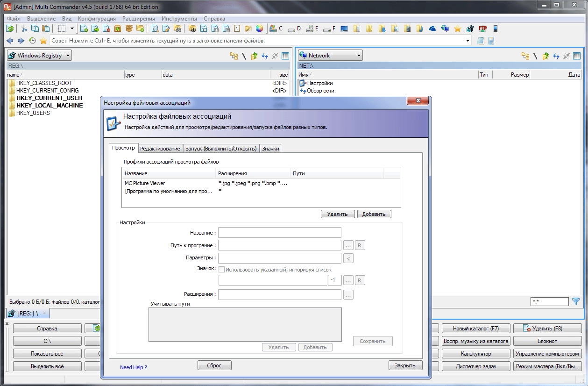588x386 pixels.
Task: Click the Закрыть button in the dialog
Action: [x=405, y=365]
